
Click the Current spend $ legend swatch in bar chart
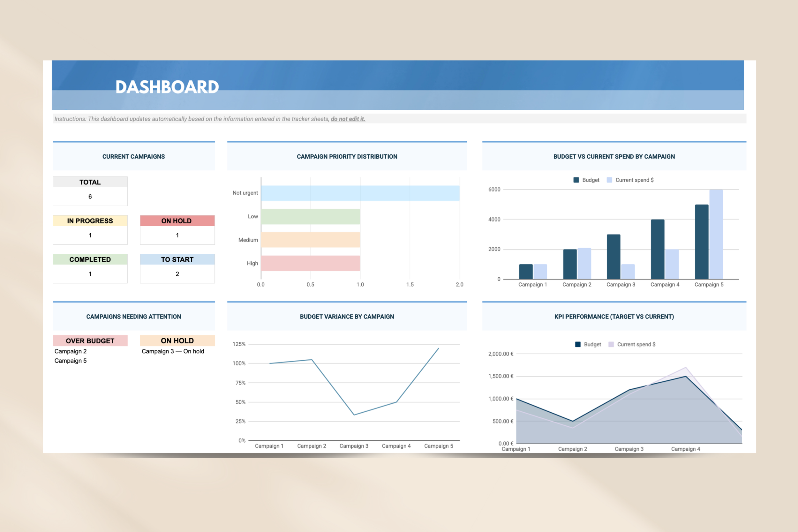coord(609,180)
